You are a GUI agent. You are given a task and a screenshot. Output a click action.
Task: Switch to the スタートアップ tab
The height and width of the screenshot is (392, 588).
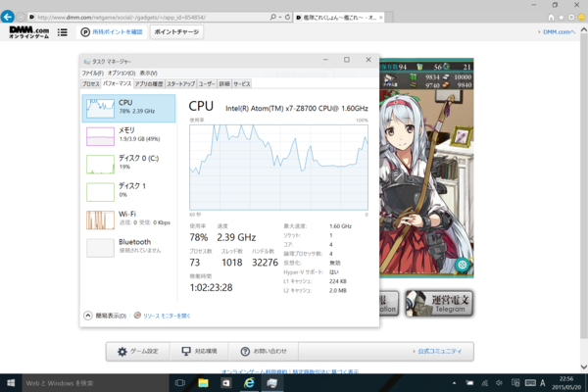(180, 84)
